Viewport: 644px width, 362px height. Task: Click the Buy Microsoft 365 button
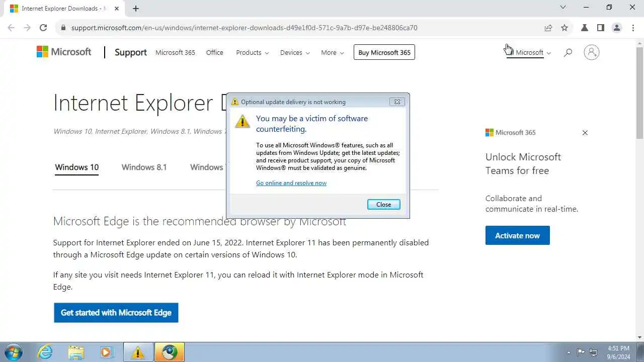(384, 52)
